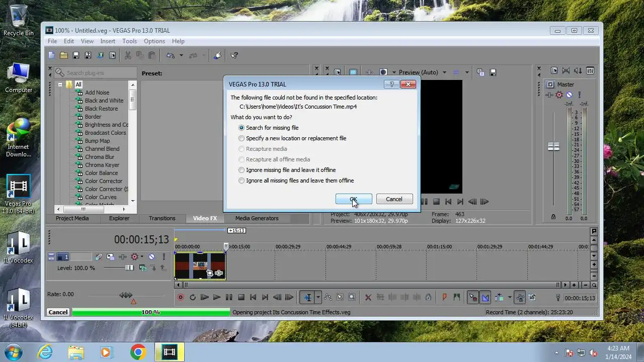Viewport: 644px width, 362px height.
Task: Open the Options menu
Action: click(x=154, y=41)
